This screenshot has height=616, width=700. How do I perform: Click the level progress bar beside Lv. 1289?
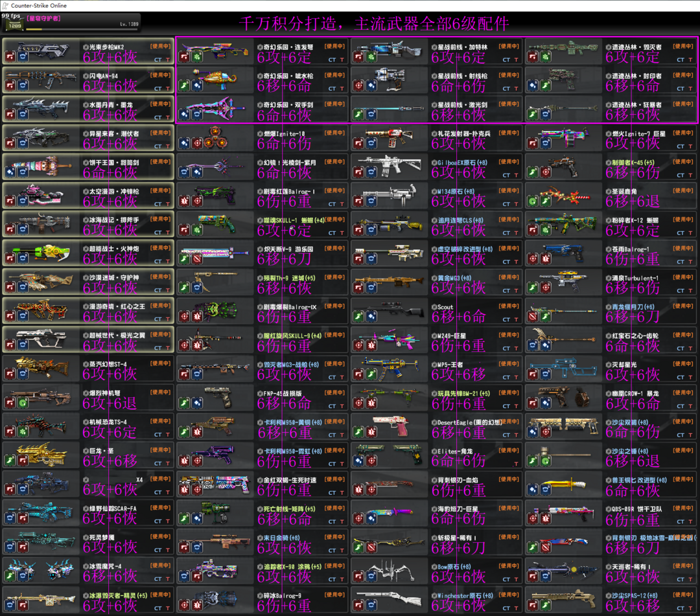click(82, 29)
